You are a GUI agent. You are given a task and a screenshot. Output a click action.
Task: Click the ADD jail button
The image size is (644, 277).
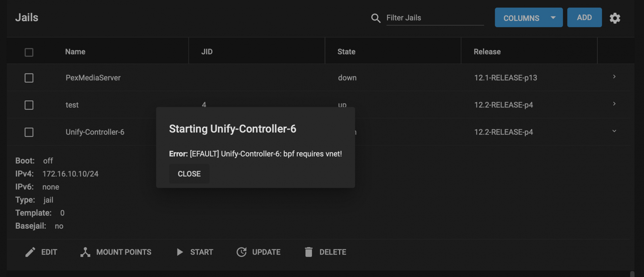[x=584, y=17]
